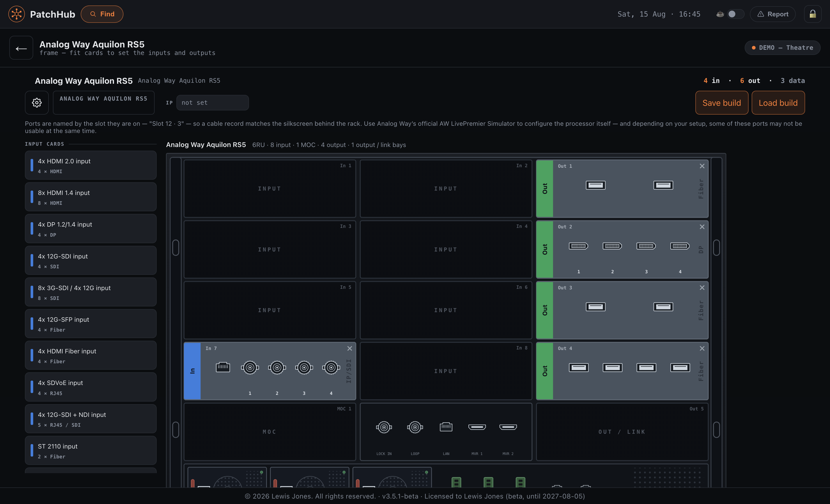Click SDI BNC connector 3 on In 7

(x=304, y=368)
